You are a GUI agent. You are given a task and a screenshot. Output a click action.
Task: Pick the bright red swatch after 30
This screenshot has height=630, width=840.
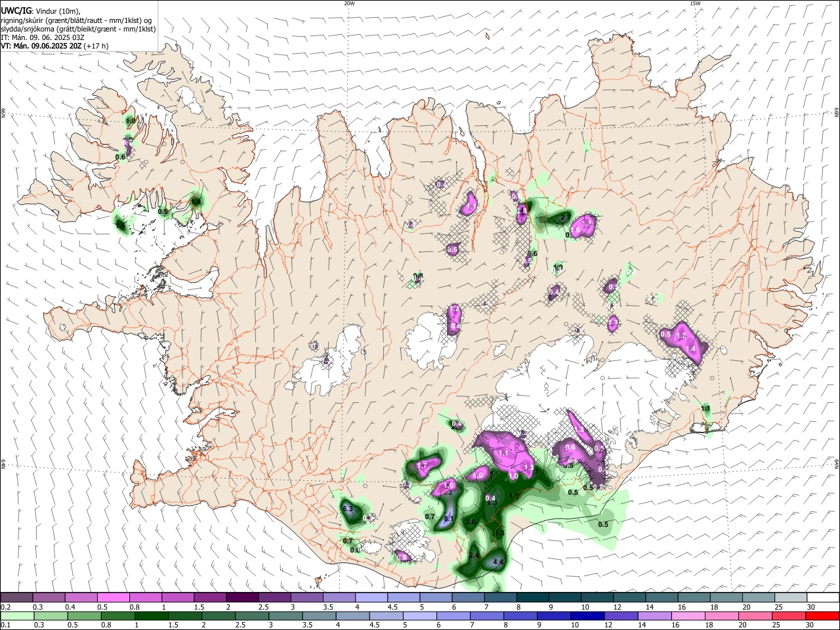pos(822,616)
